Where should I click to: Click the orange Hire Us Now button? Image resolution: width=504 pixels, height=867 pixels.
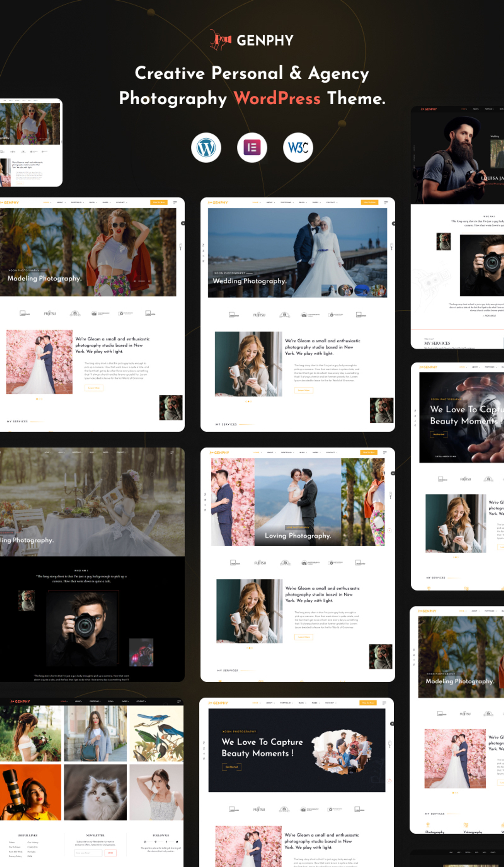pos(159,202)
